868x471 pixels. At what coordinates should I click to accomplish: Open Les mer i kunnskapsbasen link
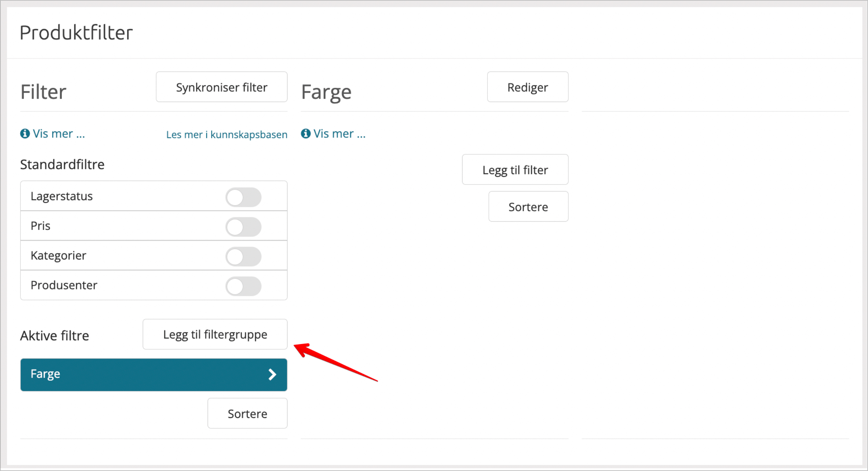[x=227, y=134]
